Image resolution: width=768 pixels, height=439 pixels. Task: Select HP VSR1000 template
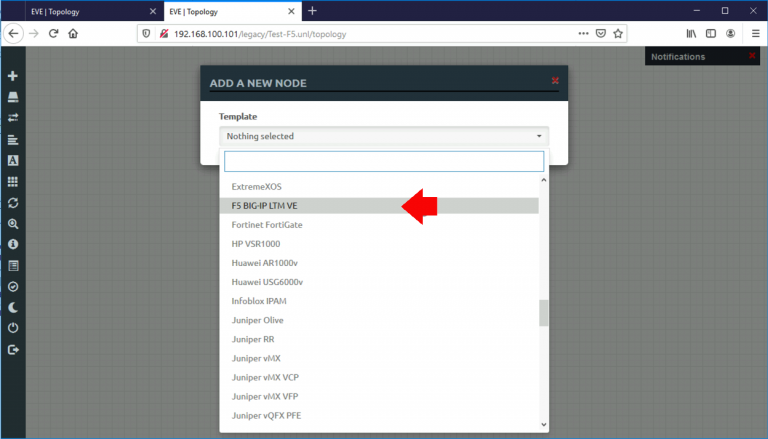(379, 244)
